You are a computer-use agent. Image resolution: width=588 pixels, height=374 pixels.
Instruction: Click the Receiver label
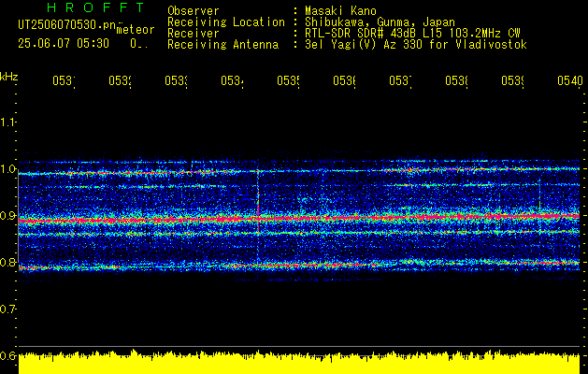194,34
